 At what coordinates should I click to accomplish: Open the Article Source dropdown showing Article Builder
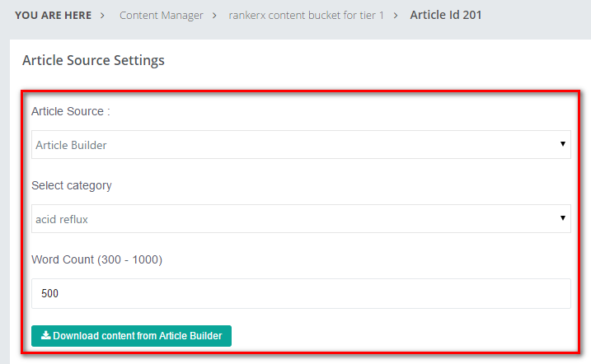(x=301, y=145)
